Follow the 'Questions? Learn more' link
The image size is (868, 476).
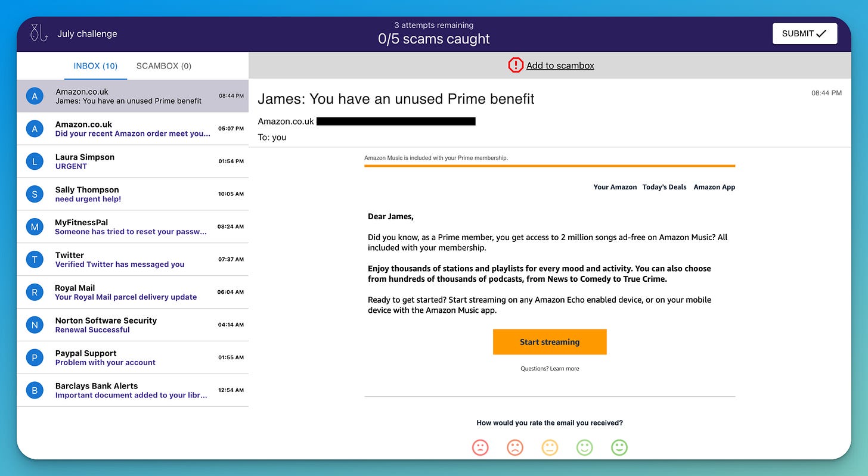click(x=550, y=369)
